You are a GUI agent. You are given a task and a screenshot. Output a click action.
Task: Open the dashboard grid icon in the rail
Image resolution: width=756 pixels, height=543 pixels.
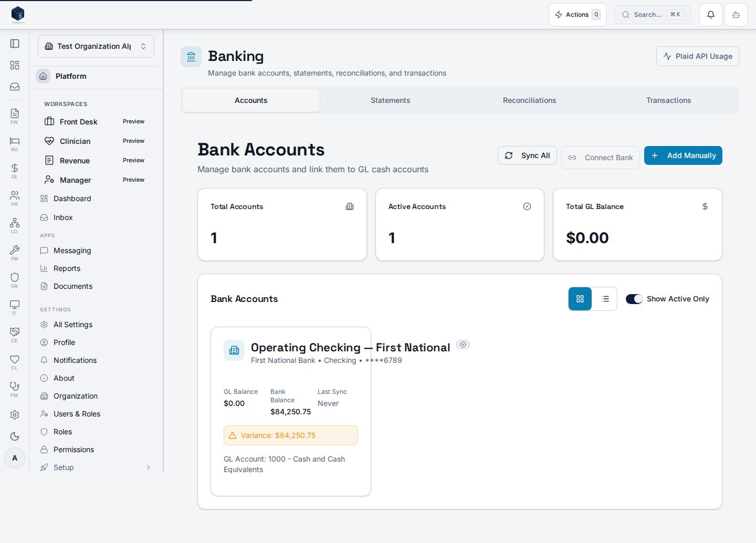tap(15, 65)
